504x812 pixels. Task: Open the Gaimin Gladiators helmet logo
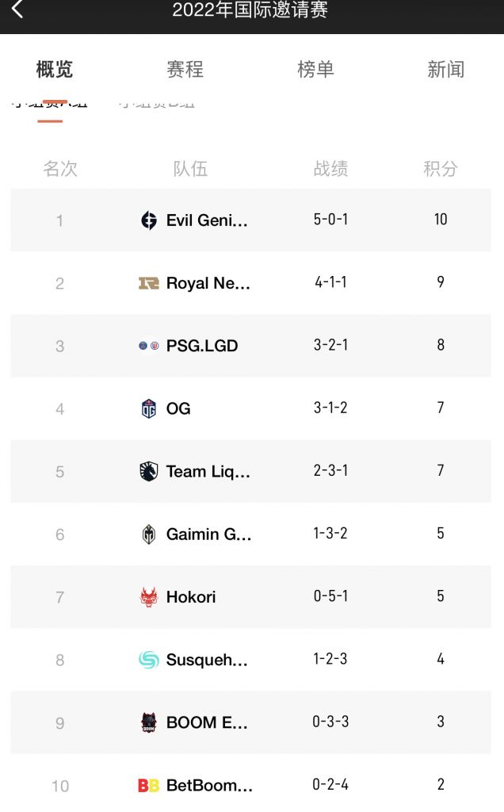coord(149,534)
